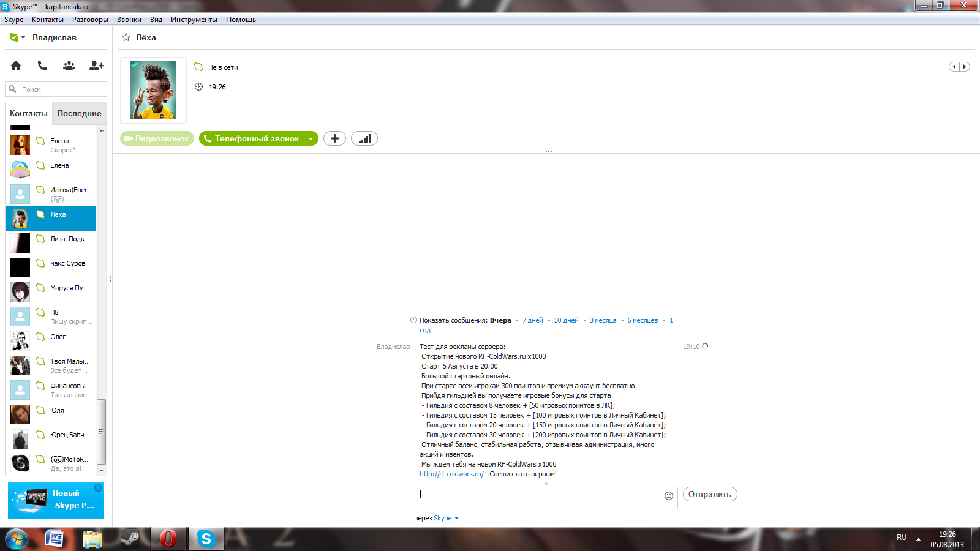
Task: Click Лёха's profile avatar picture
Action: [153, 90]
